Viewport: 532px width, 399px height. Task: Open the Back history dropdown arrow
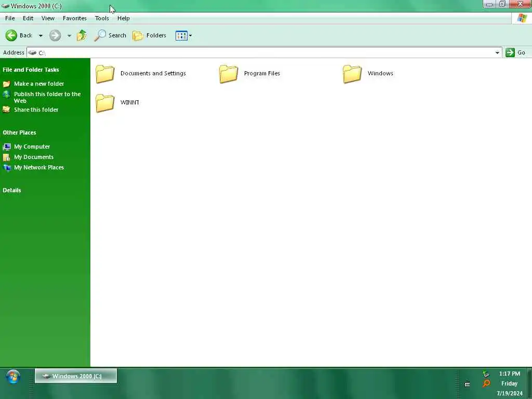click(41, 36)
